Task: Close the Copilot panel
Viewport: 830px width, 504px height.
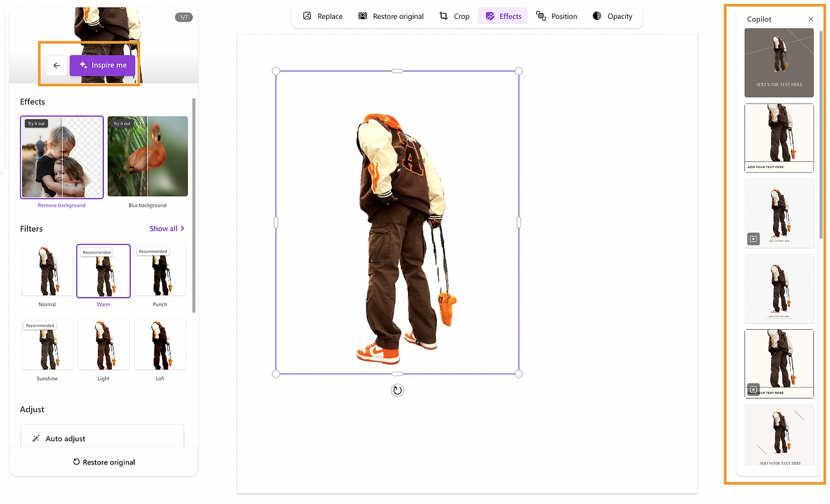Action: coord(811,19)
